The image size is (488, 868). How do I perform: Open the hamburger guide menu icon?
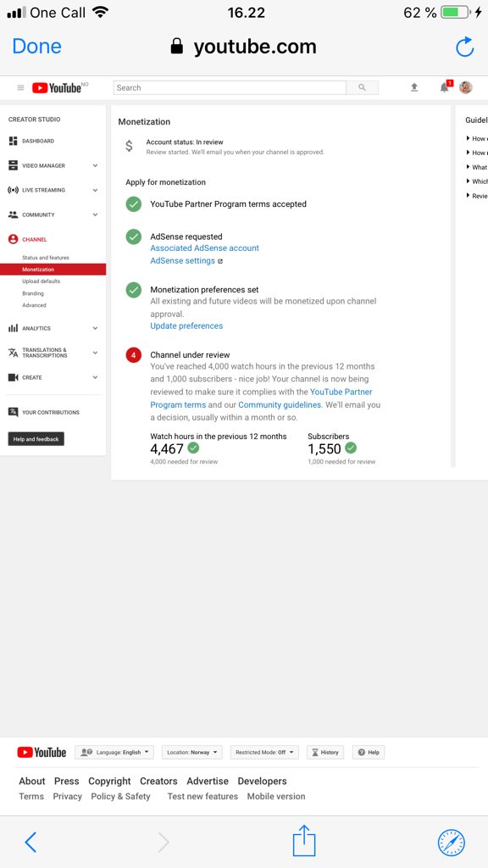(20, 87)
